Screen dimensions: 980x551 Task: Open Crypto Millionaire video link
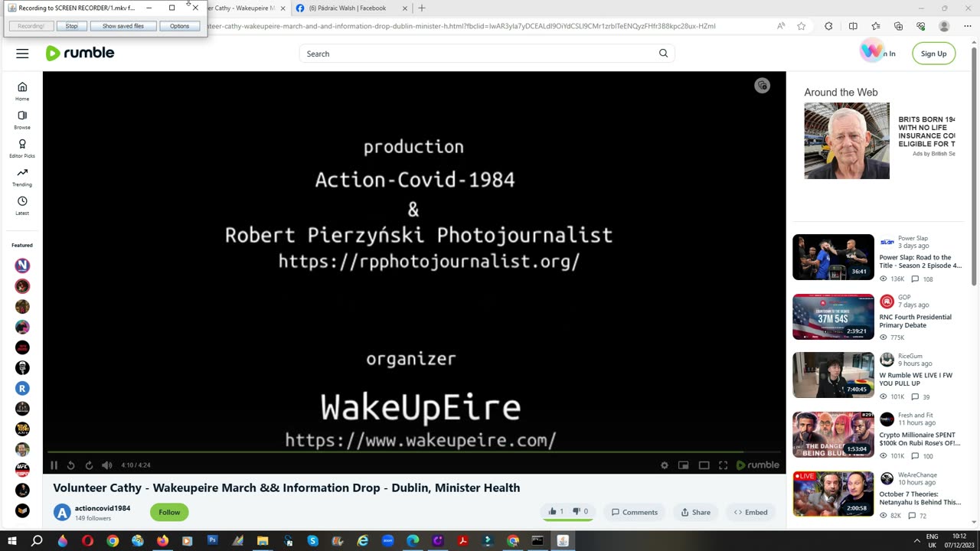coord(920,439)
